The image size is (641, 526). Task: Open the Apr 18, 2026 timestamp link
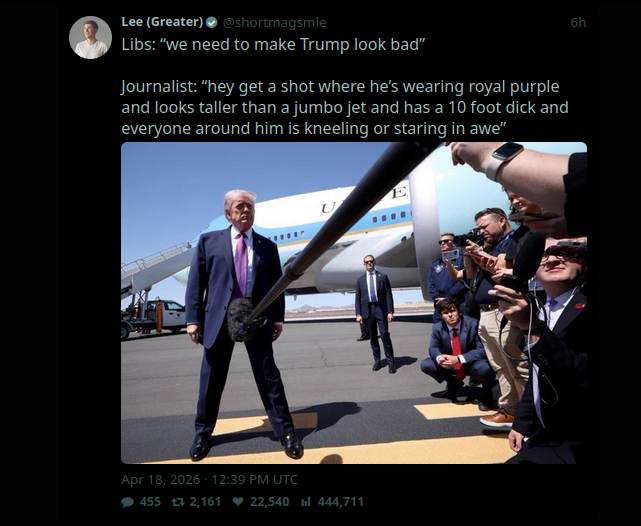(x=161, y=479)
